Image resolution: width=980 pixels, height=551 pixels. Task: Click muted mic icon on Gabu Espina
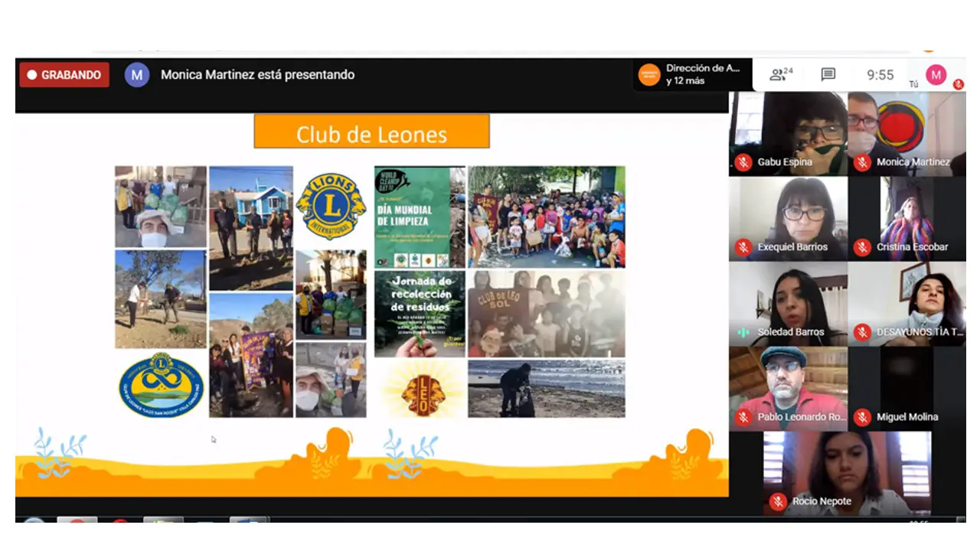pos(743,162)
